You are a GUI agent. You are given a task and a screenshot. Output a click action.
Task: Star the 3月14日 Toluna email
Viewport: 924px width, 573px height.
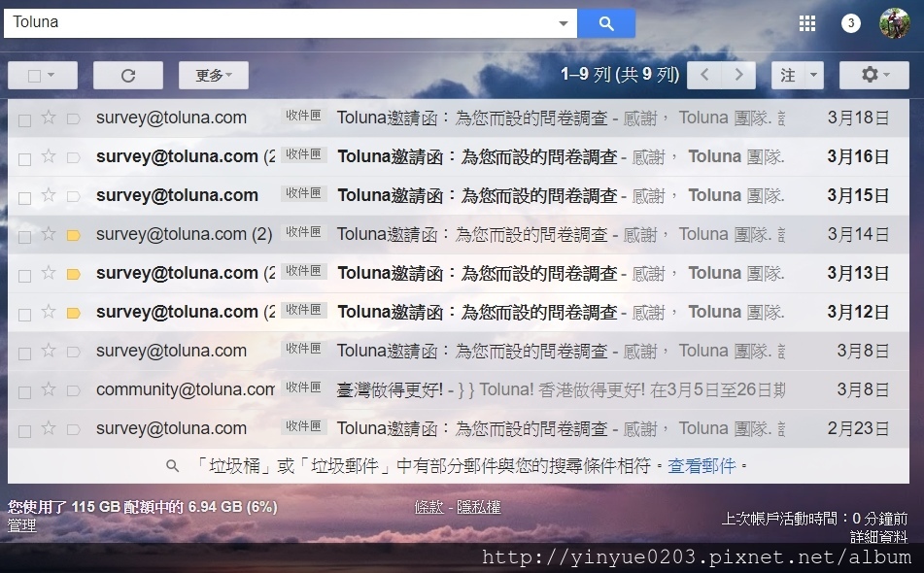(x=49, y=234)
